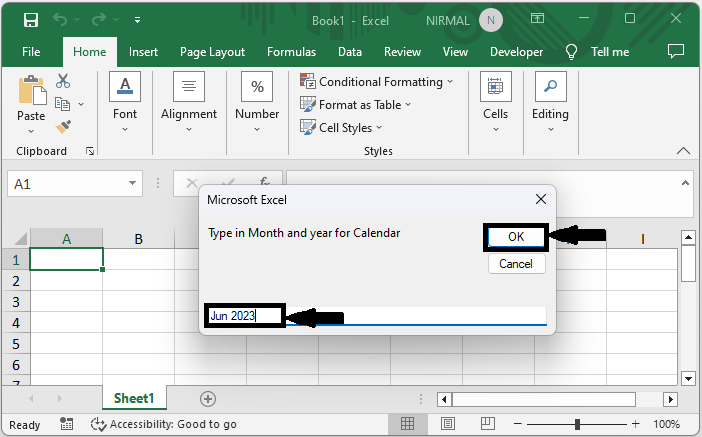
Task: Click the Cut scissors icon
Action: point(63,81)
